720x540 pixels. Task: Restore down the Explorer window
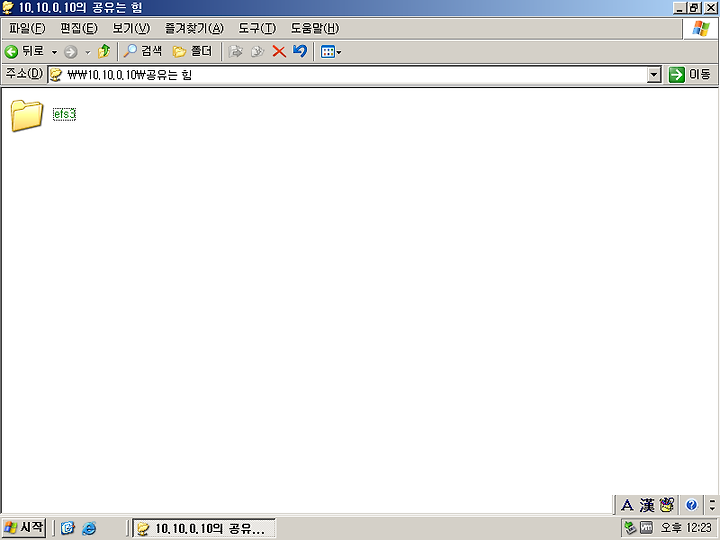point(694,8)
